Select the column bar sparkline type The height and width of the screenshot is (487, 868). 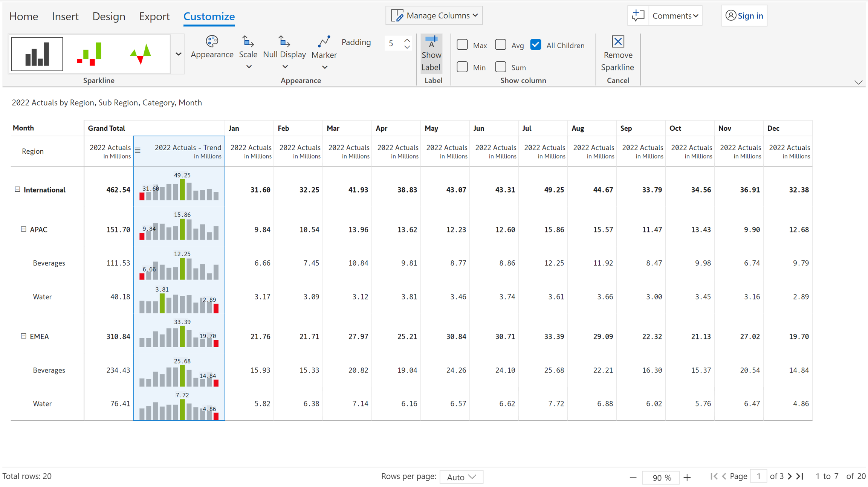click(37, 54)
